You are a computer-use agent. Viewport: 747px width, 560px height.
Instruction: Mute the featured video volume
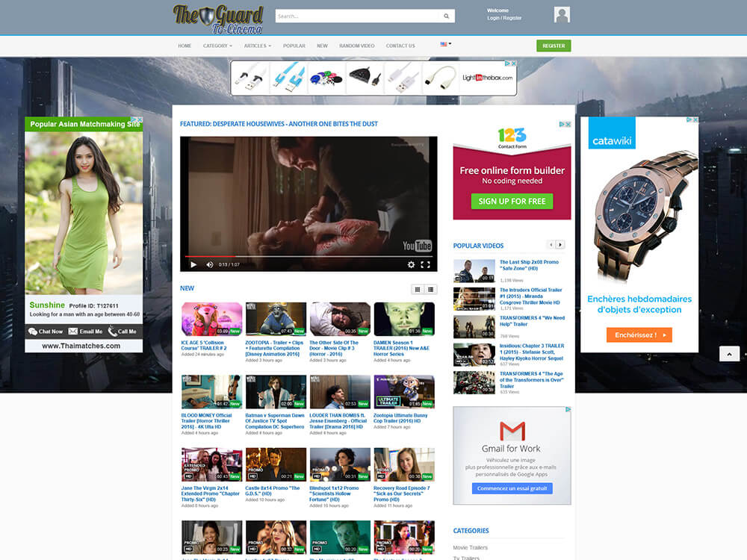[210, 265]
